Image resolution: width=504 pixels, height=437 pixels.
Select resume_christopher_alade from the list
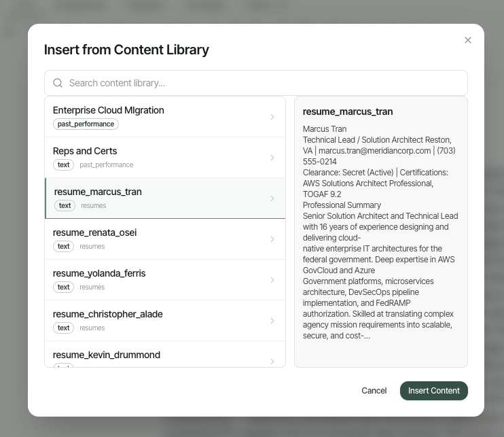tap(165, 321)
